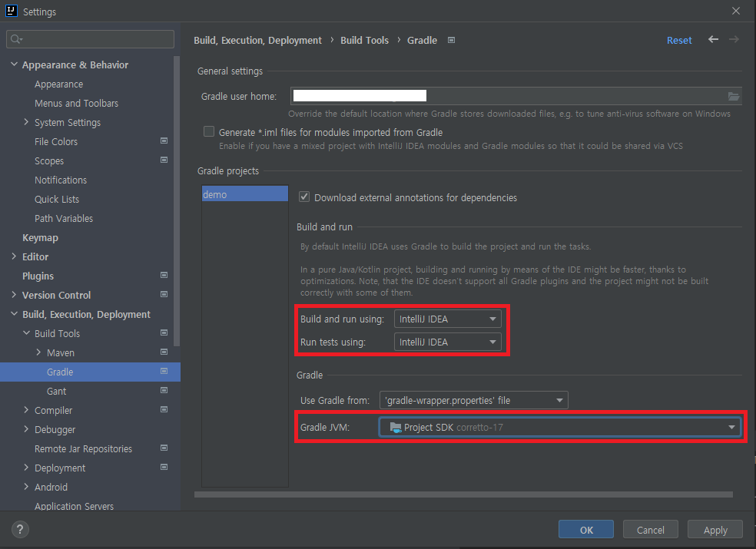
Task: Click the Project SDK folder icon in Gradle JVM
Action: point(396,427)
